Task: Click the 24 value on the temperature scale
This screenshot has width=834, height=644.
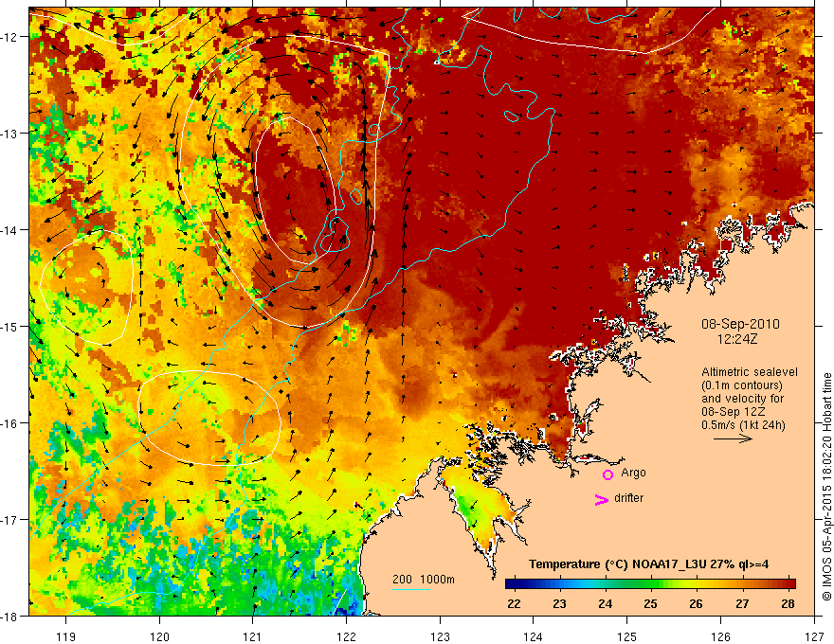Action: (606, 603)
